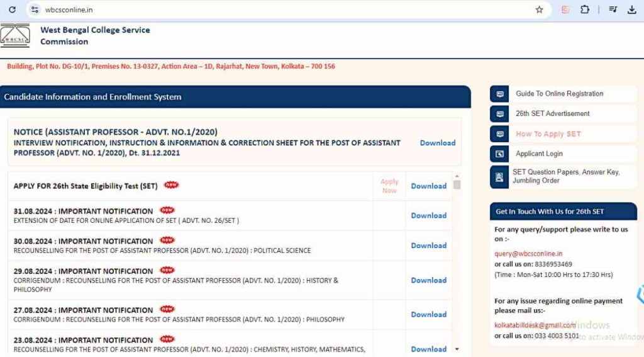Download the 23.08.2024 recounselling notification
Screen dimensions: 644x357
[429, 349]
